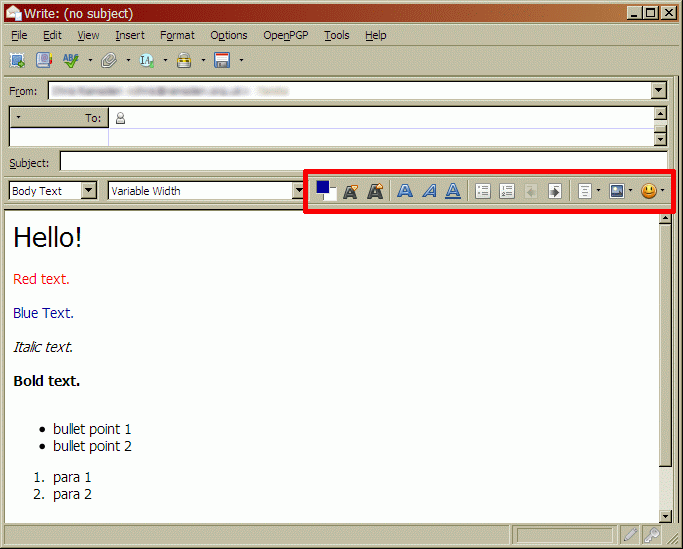Click the Larger font size icon
683x549 pixels.
tap(375, 191)
